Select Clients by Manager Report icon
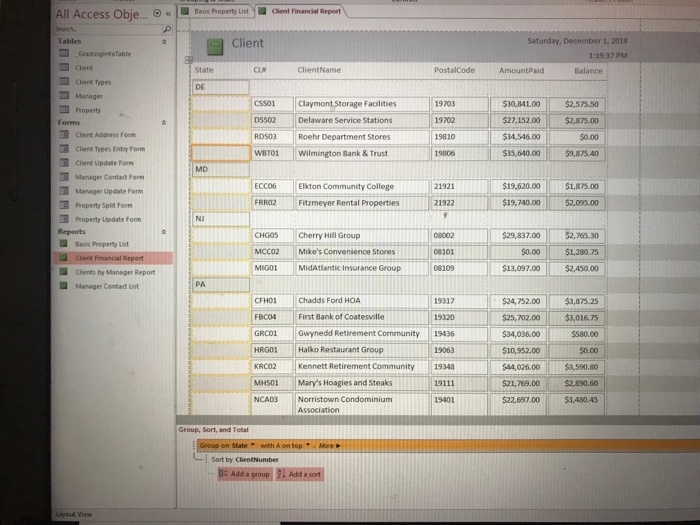The height and width of the screenshot is (525, 700). [64, 272]
